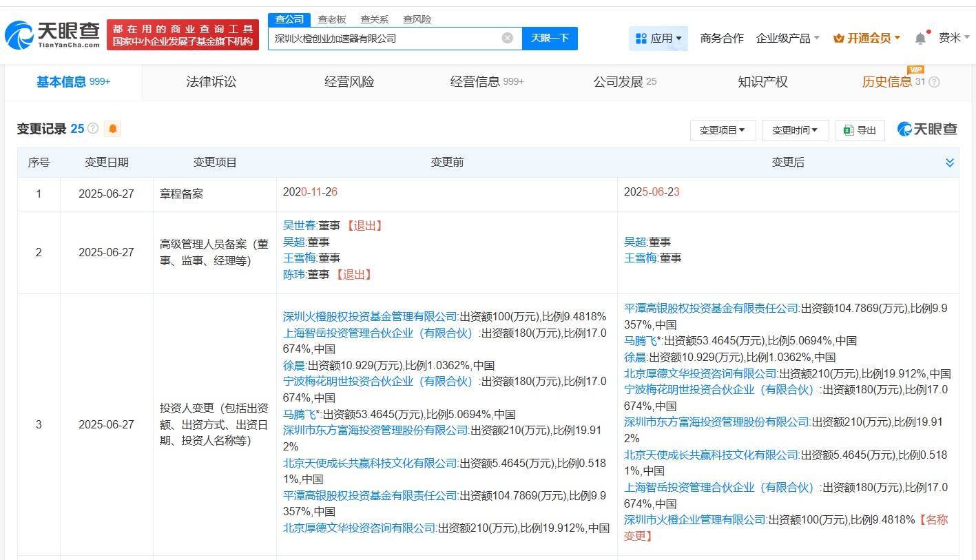The image size is (976, 560).
Task: Select the 查公司 search tab
Action: click(x=289, y=19)
